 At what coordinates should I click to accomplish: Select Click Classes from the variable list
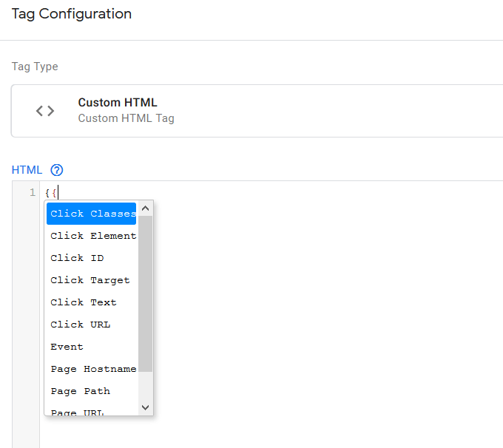pos(92,214)
